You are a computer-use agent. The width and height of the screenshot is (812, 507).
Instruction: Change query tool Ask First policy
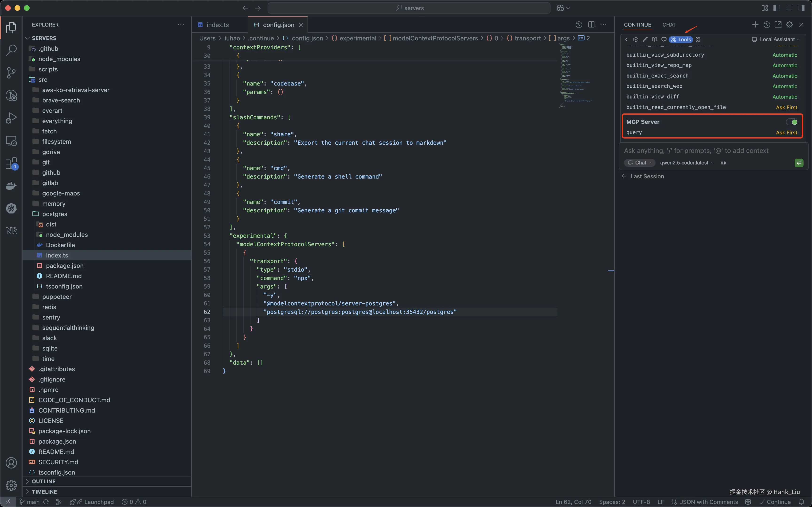coord(786,133)
